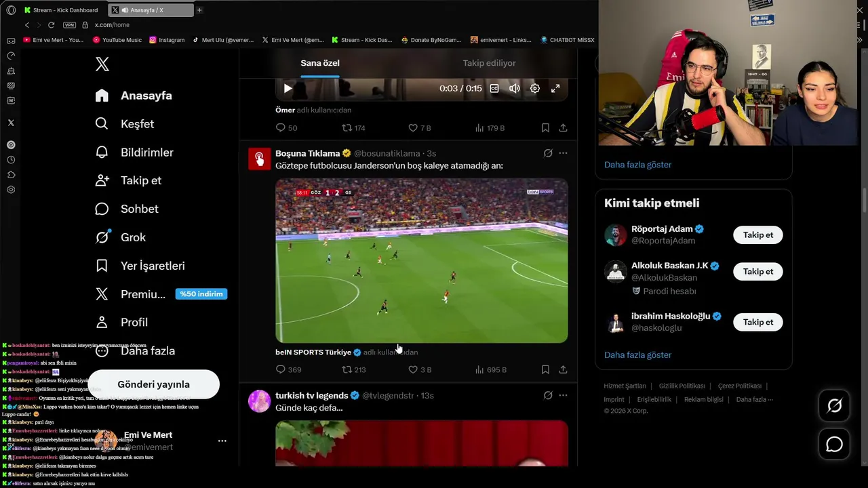Switch to Takip ediliyor tab
This screenshot has width=868, height=488.
click(x=489, y=63)
